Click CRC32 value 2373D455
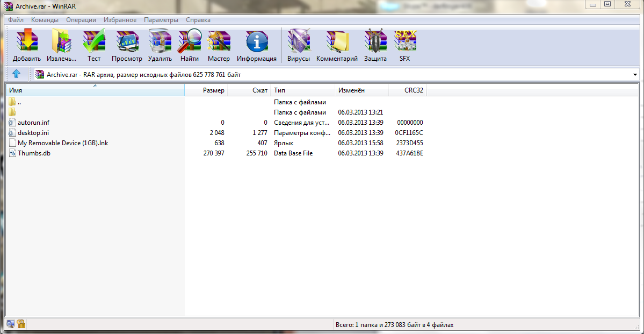This screenshot has width=644, height=334. (x=409, y=143)
